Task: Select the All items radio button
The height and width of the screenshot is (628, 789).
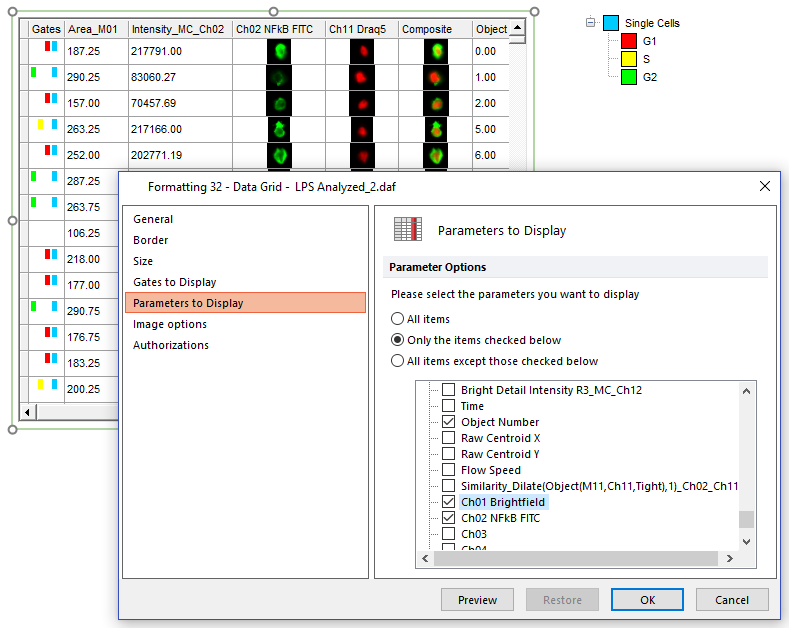Action: pyautogui.click(x=398, y=319)
